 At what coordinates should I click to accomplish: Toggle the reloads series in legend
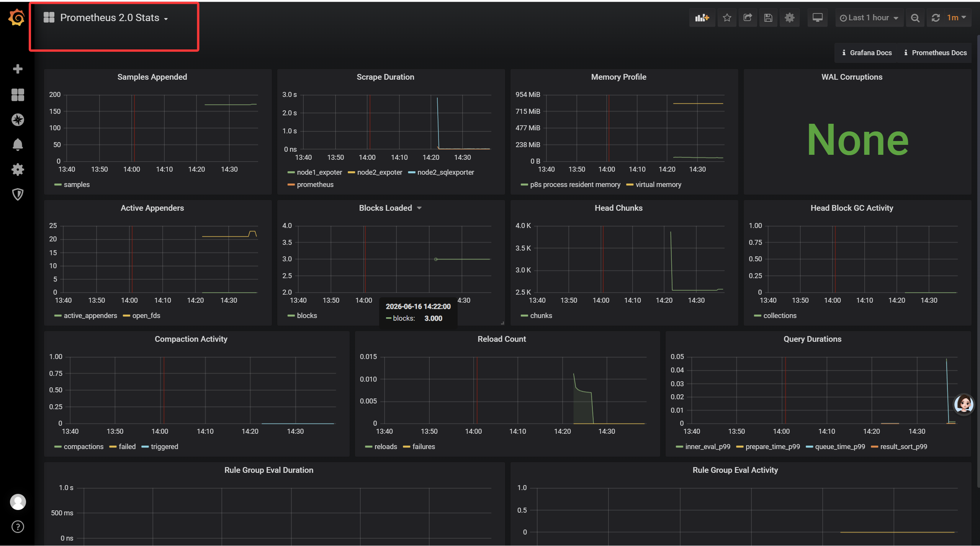386,446
